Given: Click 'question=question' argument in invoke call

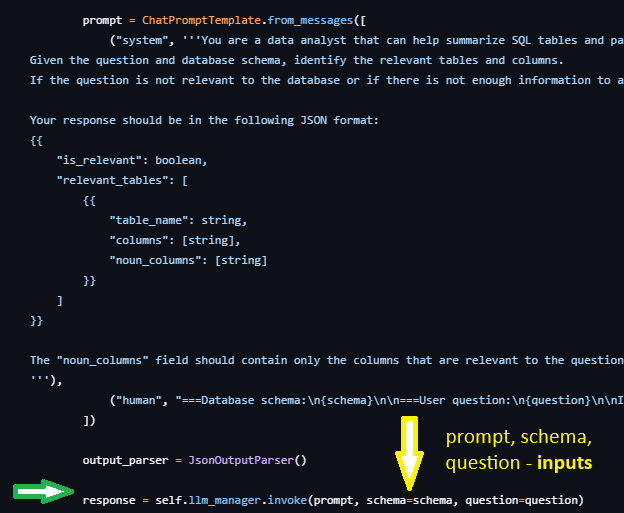Looking at the screenshot, I should pyautogui.click(x=521, y=500).
